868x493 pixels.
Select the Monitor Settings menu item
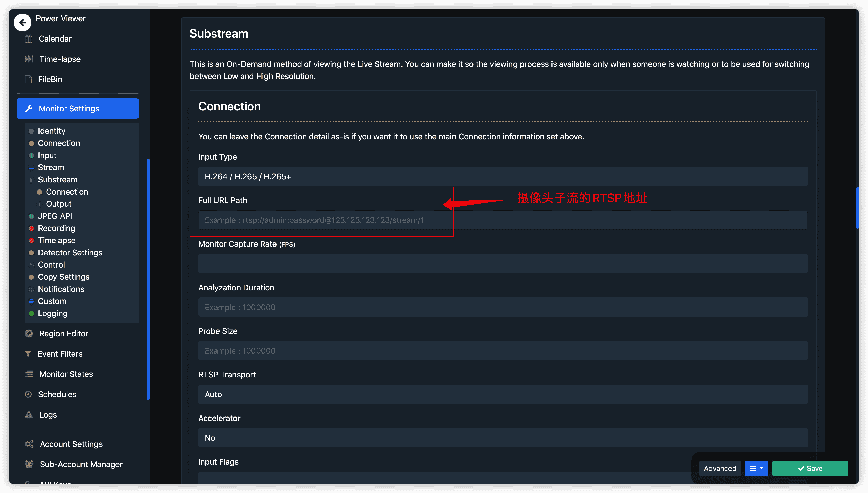[77, 108]
